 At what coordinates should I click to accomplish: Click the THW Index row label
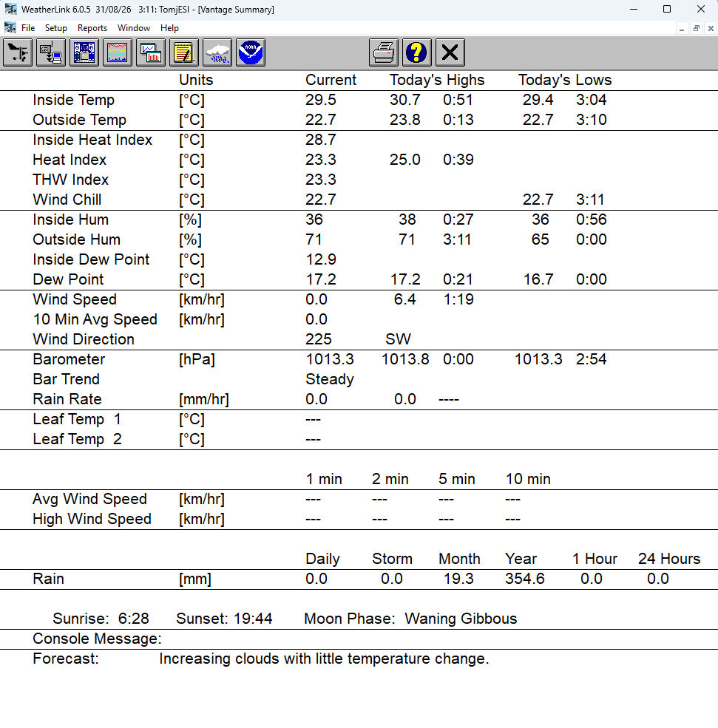[70, 180]
